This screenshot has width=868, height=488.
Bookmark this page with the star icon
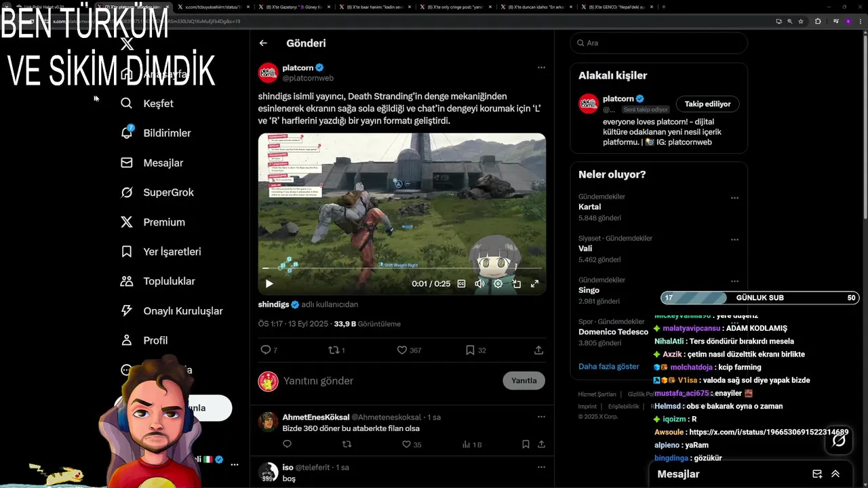[x=801, y=21]
